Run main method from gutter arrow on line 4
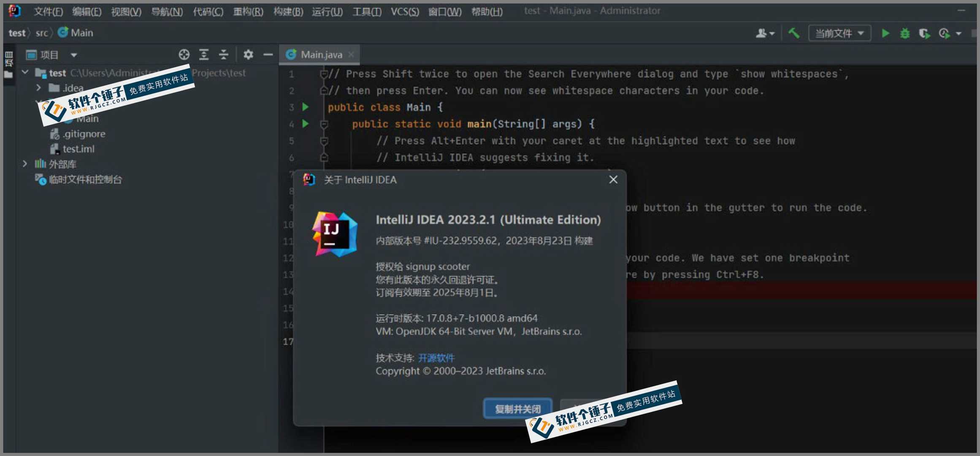This screenshot has width=980, height=456. coord(306,124)
